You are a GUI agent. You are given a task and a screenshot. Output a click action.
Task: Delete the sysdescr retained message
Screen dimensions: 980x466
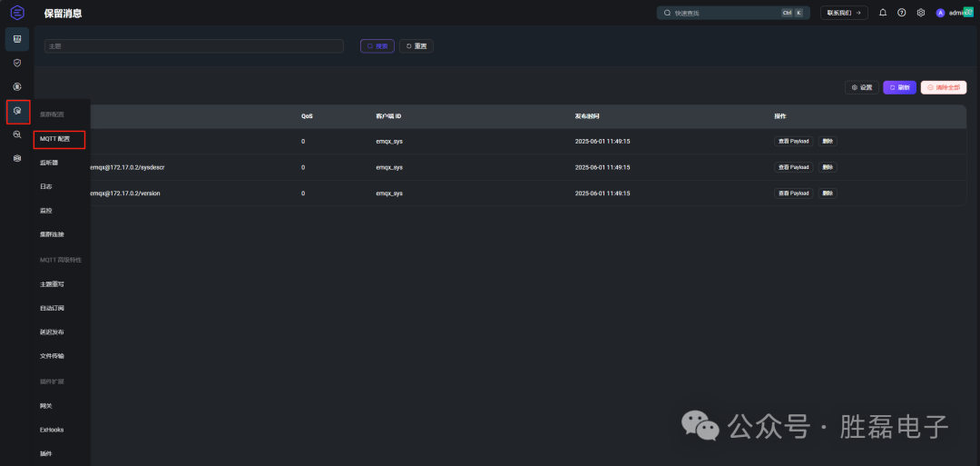828,168
